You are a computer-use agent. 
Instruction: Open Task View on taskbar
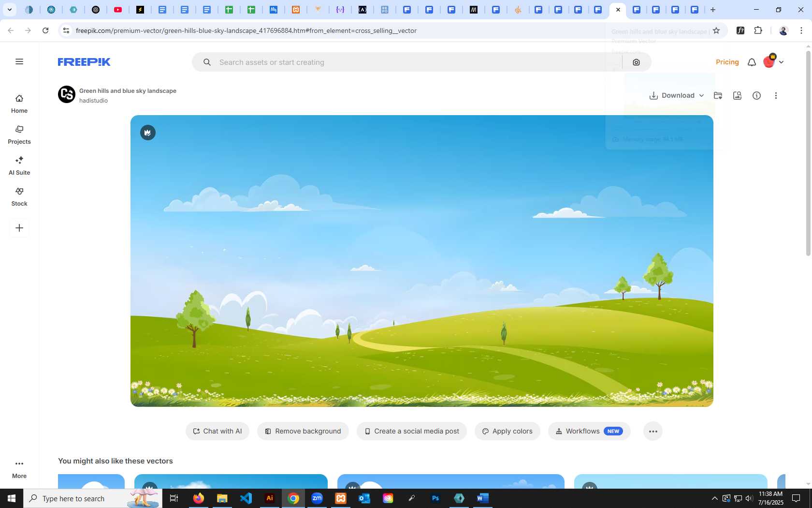pos(174,498)
